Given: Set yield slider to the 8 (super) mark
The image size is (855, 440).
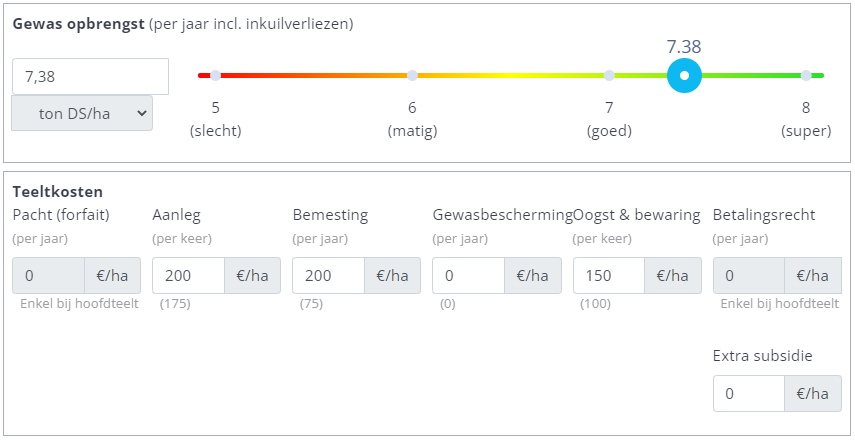Looking at the screenshot, I should tap(806, 75).
